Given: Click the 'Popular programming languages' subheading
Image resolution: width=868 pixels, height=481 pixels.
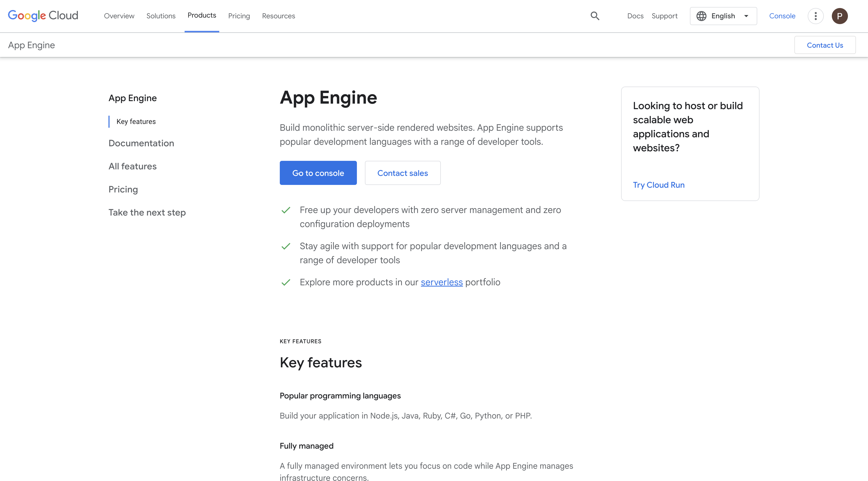Looking at the screenshot, I should [340, 396].
